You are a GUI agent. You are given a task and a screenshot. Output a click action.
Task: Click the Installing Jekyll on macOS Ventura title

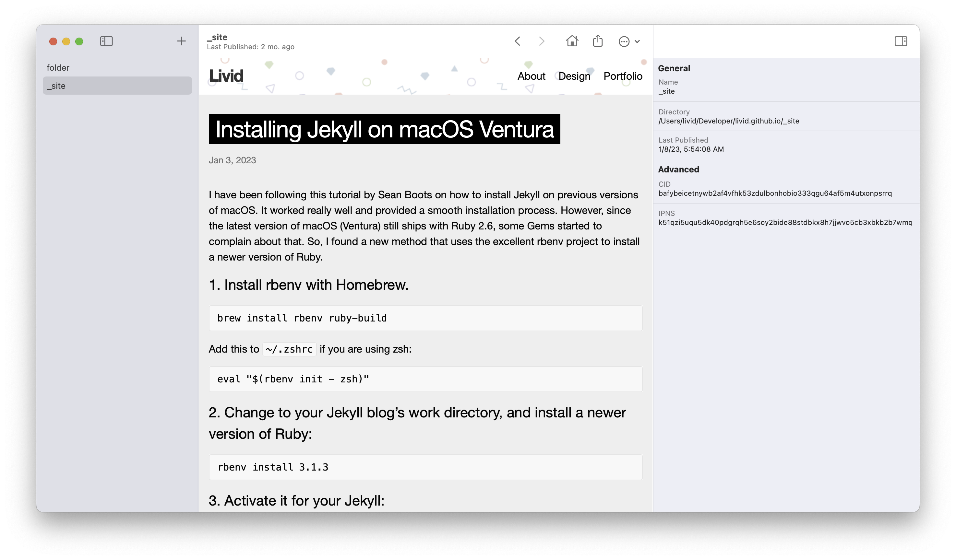pos(384,129)
